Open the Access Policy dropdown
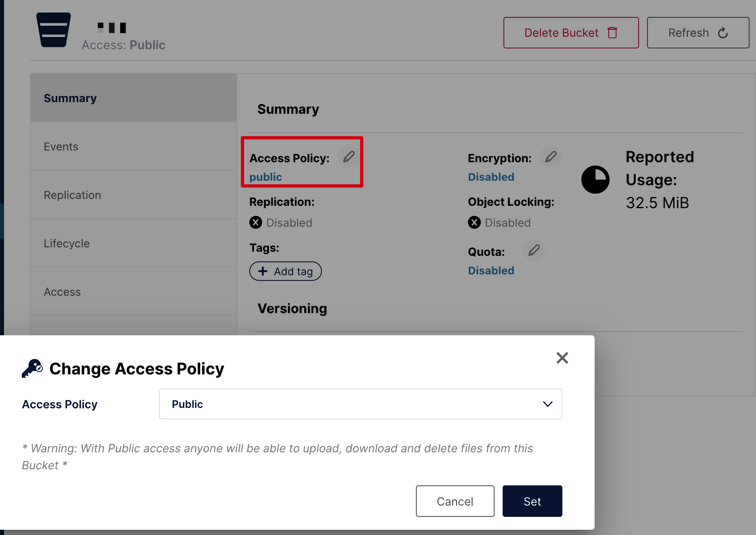 (360, 404)
